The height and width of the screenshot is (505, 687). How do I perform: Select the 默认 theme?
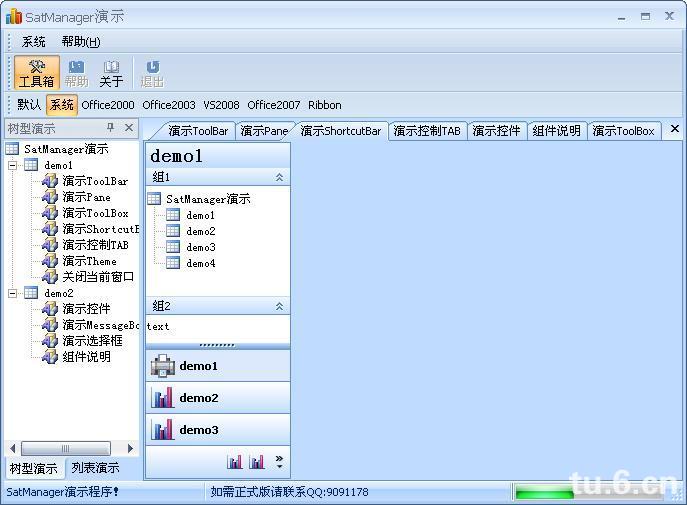click(x=29, y=105)
